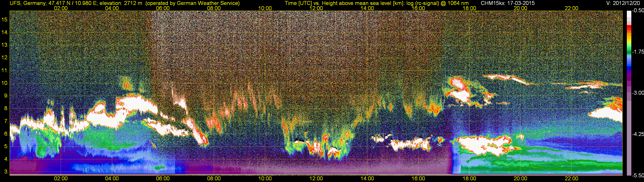Click 04:00 on the bottom time axis
This screenshot has height=182, width=644.
[x=112, y=179]
